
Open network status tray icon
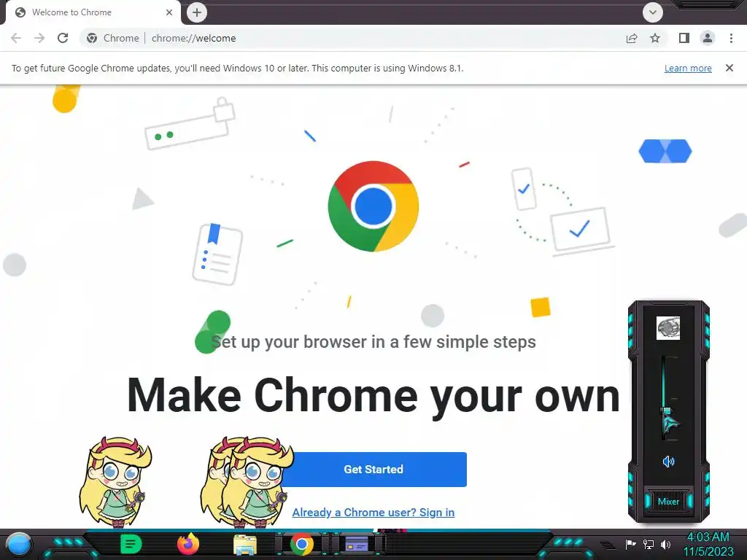(x=649, y=544)
